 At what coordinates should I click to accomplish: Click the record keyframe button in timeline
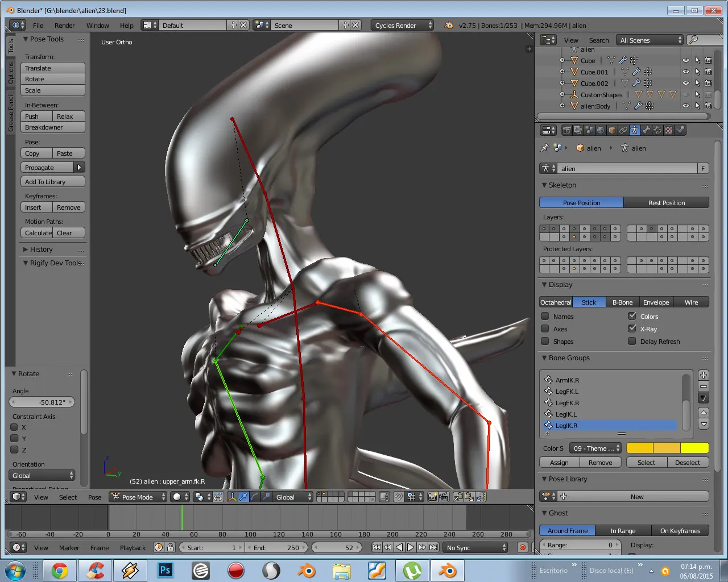click(x=523, y=547)
